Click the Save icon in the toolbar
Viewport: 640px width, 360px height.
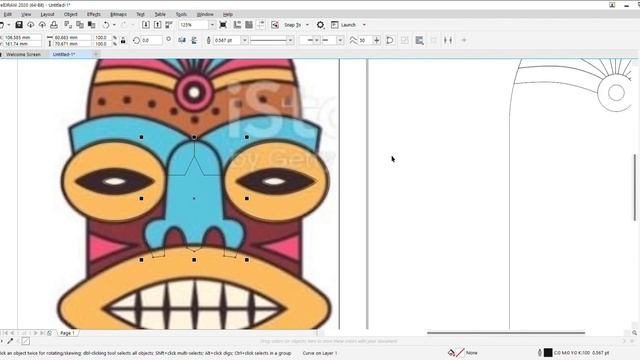point(19,25)
